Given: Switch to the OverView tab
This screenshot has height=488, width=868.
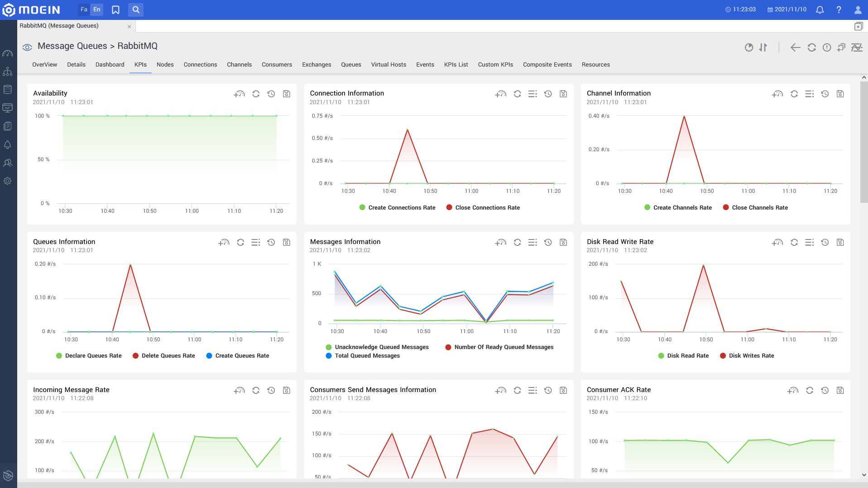Looking at the screenshot, I should click(44, 65).
